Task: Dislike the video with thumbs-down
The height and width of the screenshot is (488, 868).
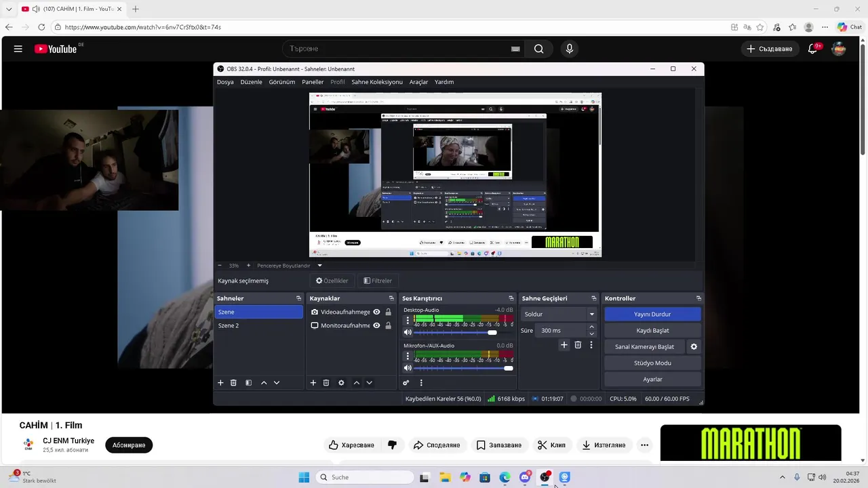Action: pyautogui.click(x=392, y=445)
